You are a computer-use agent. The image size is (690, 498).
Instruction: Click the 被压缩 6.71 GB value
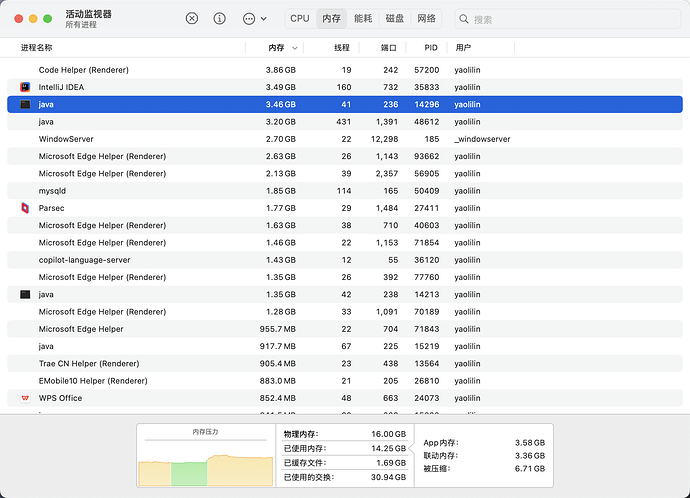[x=530, y=469]
